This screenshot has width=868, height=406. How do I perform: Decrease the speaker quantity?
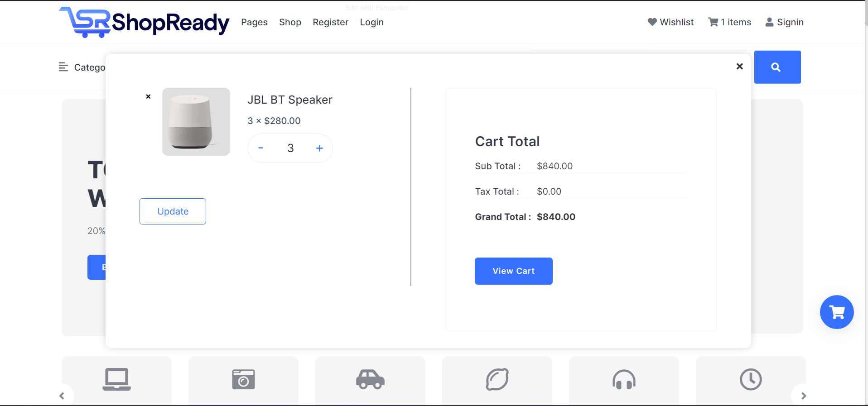click(260, 148)
